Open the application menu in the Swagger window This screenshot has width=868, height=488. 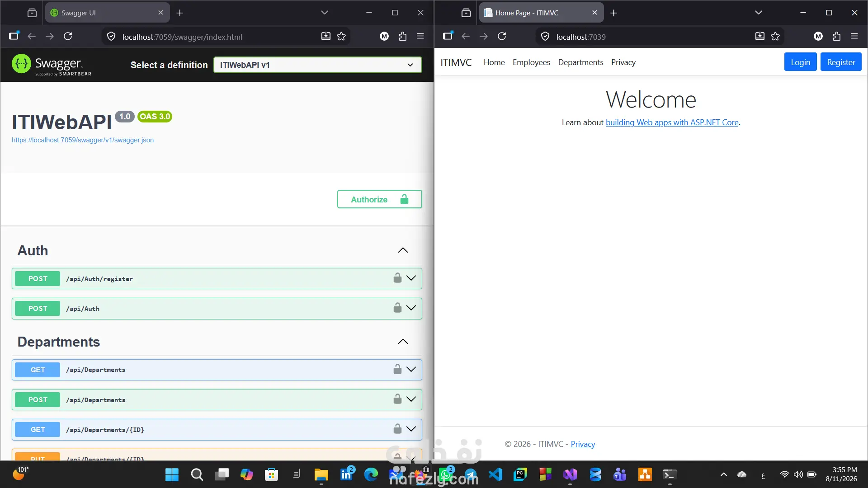420,36
